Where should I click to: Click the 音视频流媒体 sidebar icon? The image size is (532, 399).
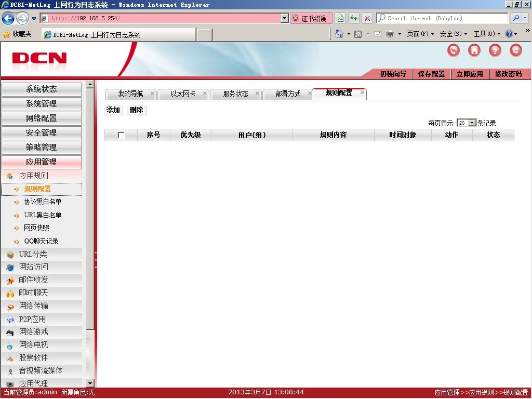pyautogui.click(x=10, y=371)
